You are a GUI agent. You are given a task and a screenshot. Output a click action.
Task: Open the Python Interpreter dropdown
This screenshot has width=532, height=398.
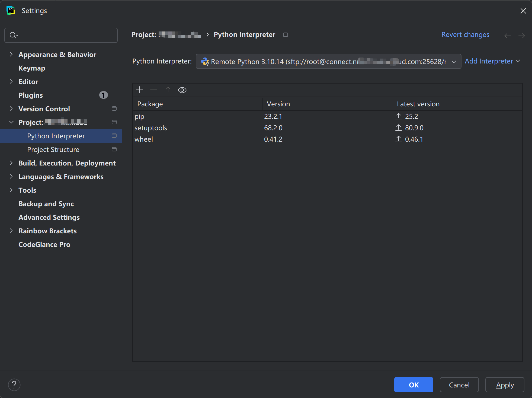(x=328, y=62)
